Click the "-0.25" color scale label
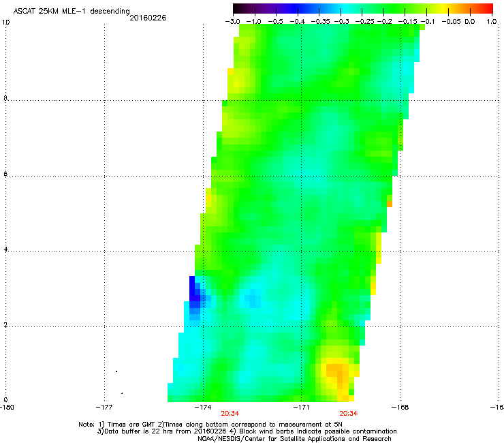Image resolution: width=504 pixels, height=443 pixels. [x=365, y=22]
